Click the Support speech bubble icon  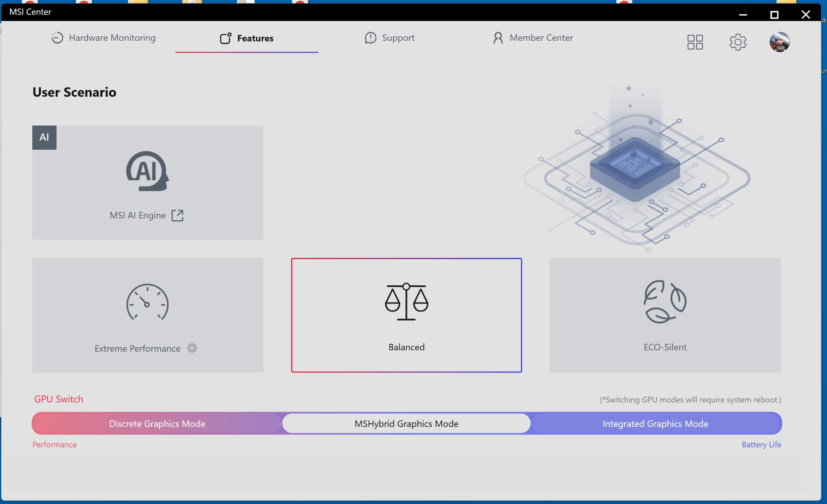(x=370, y=38)
